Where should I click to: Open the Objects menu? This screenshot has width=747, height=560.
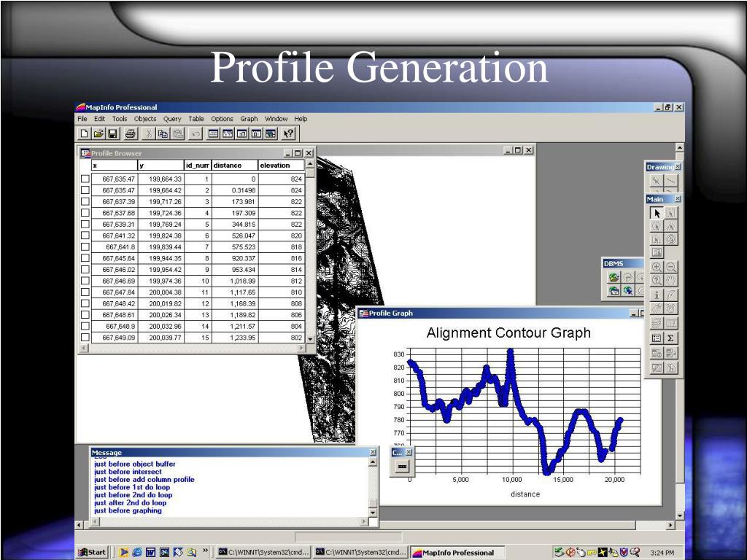coord(145,119)
